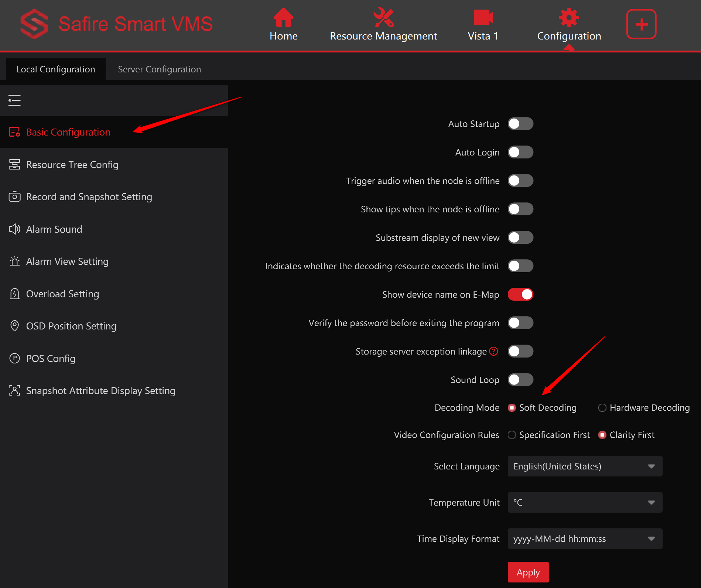Click the Video Configuration Rules label
The height and width of the screenshot is (588, 701).
click(447, 435)
